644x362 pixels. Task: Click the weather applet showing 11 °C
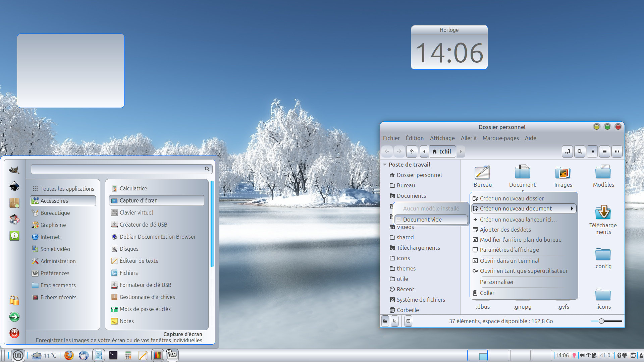coord(44,355)
